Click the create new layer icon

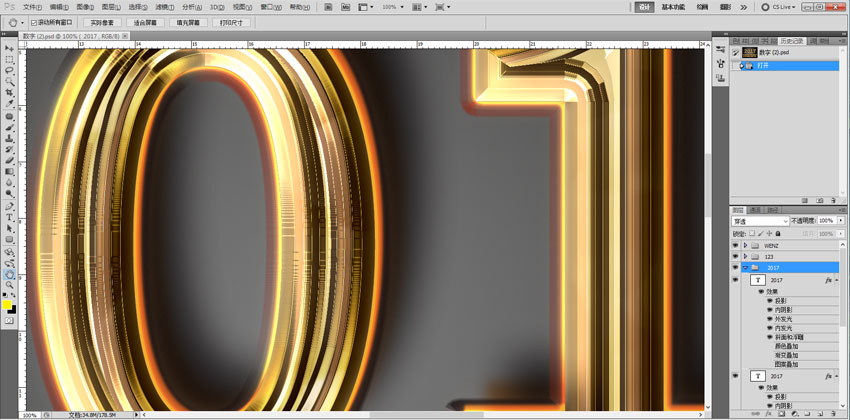tap(819, 414)
